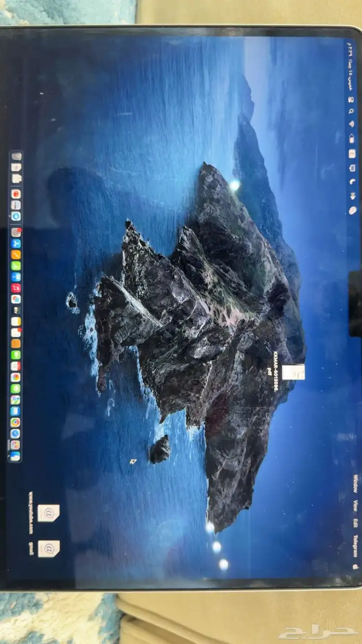Open Notes from the Dock
Image resolution: width=362 pixels, height=644 pixels.
pyautogui.click(x=16, y=321)
